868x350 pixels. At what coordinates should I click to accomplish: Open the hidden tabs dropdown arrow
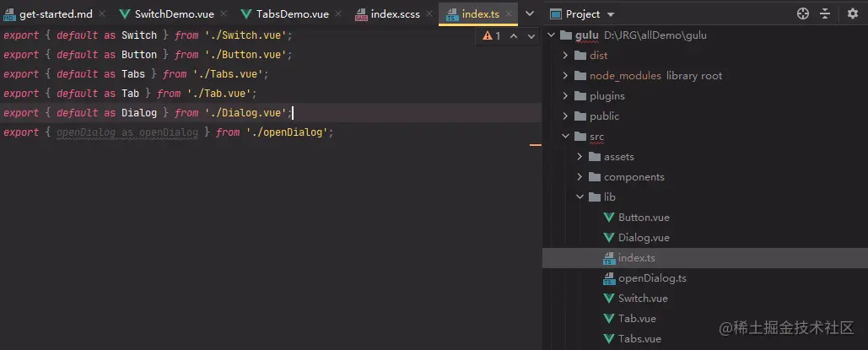pos(529,13)
